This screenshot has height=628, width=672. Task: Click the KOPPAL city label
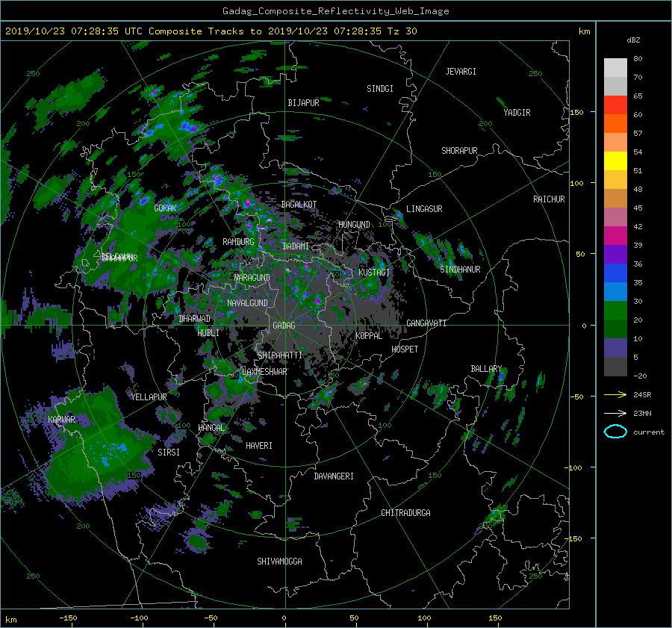pyautogui.click(x=369, y=336)
